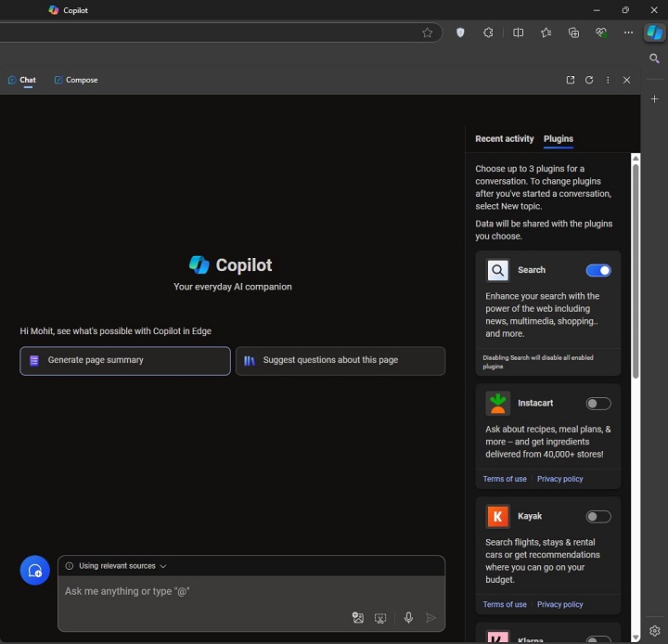Open browser Settings and more menu
This screenshot has width=668, height=644.
[628, 32]
